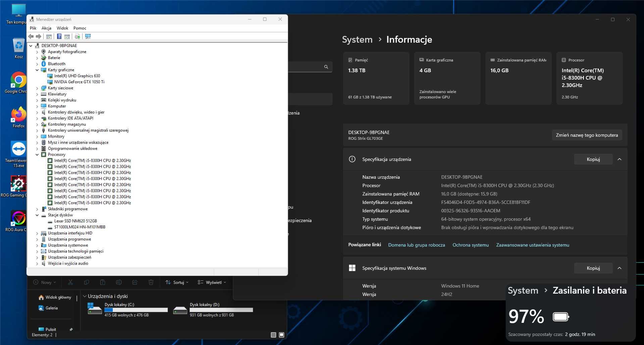Open the Wyświetl dropdown in File Explorer
Screen dimensions: 644x345
(x=212, y=282)
